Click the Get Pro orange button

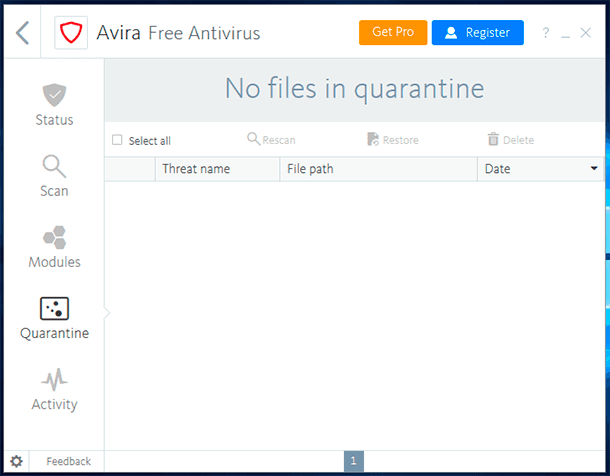[393, 32]
